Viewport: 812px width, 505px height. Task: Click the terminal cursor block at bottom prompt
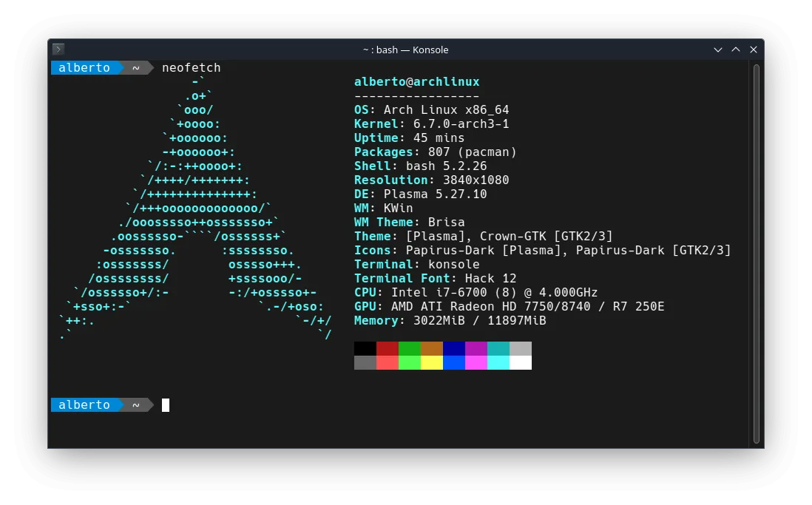[166, 405]
